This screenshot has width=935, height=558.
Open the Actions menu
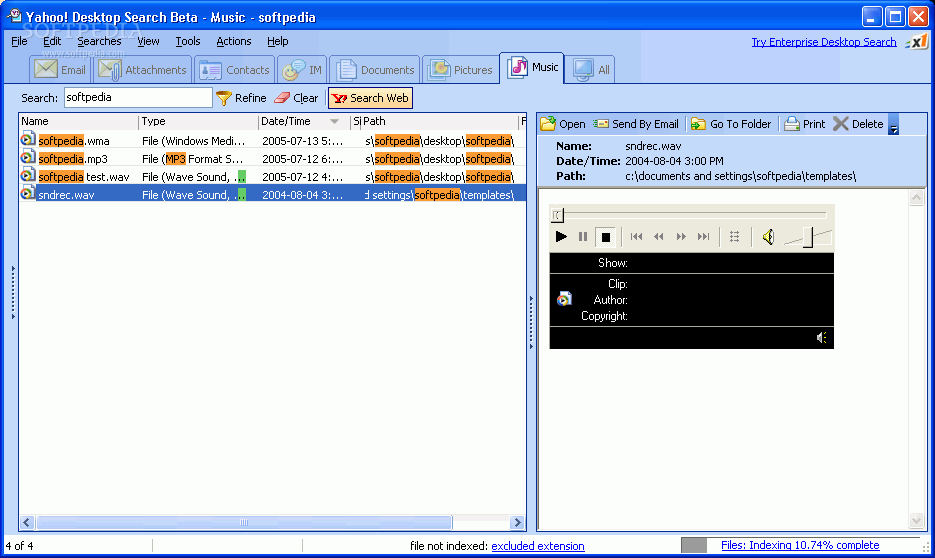click(x=234, y=41)
